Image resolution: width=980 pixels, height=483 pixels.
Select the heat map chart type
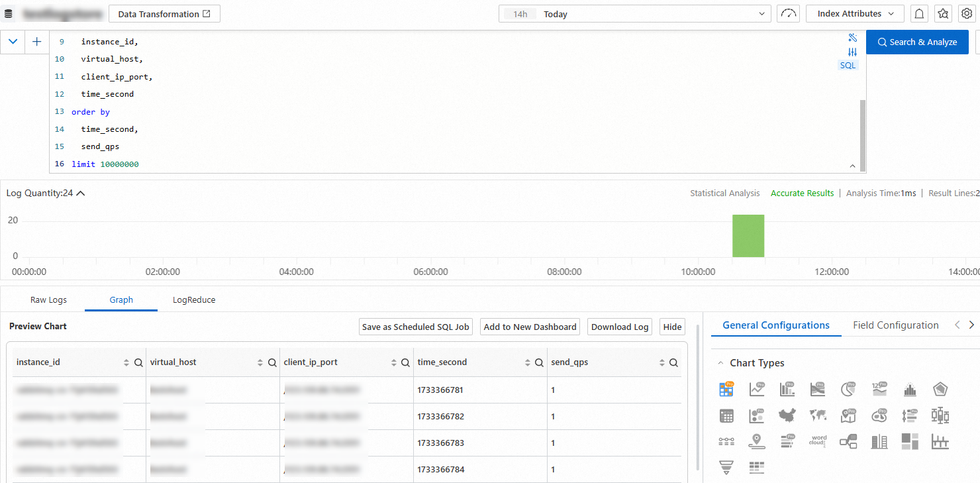pyautogui.click(x=879, y=415)
